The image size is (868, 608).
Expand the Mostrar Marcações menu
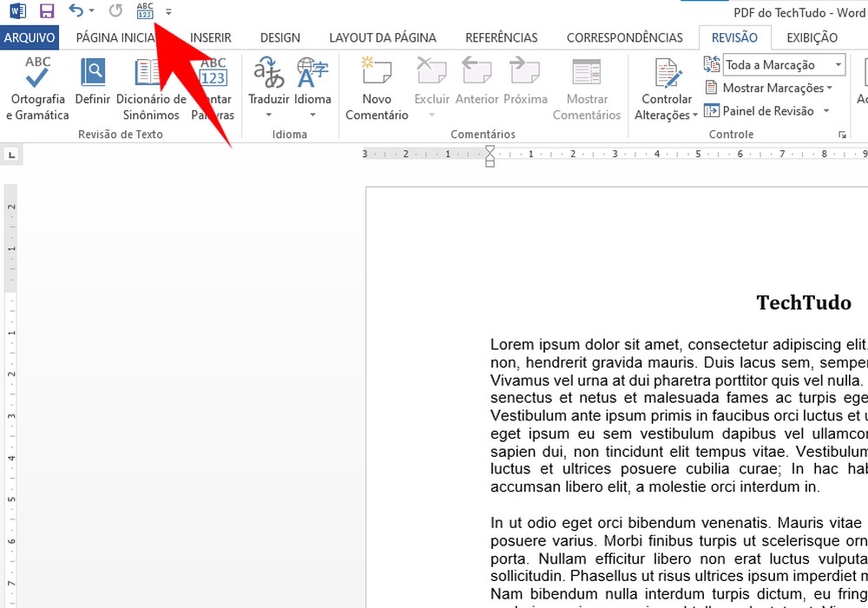[x=771, y=88]
